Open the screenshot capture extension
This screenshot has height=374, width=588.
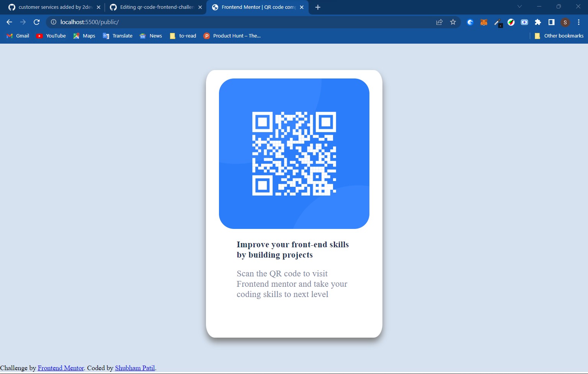point(524,22)
